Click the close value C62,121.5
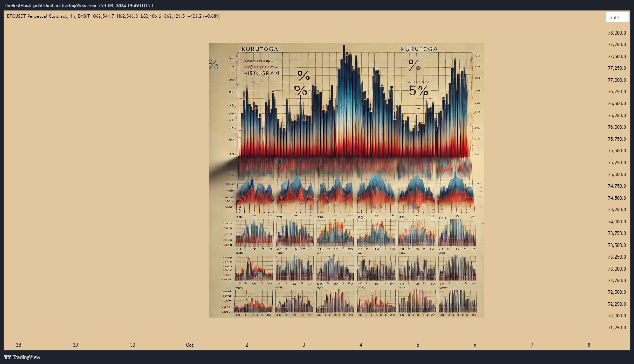634x364 pixels. 174,16
